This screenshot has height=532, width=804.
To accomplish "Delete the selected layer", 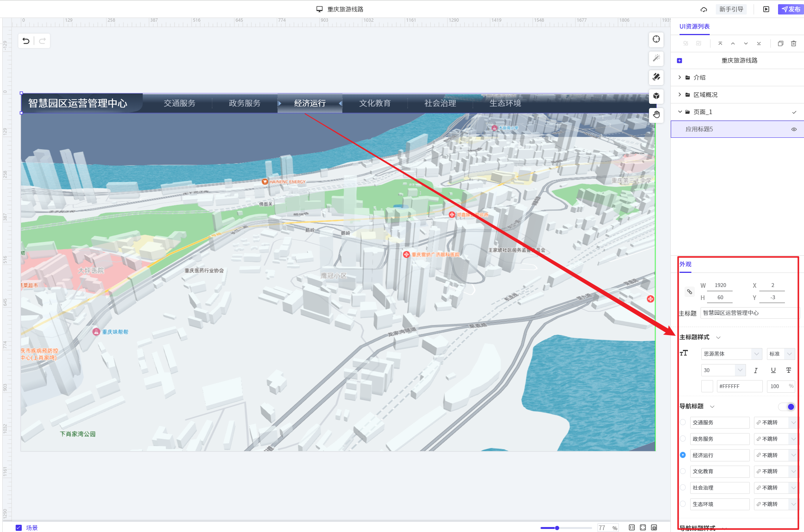I will tap(793, 44).
